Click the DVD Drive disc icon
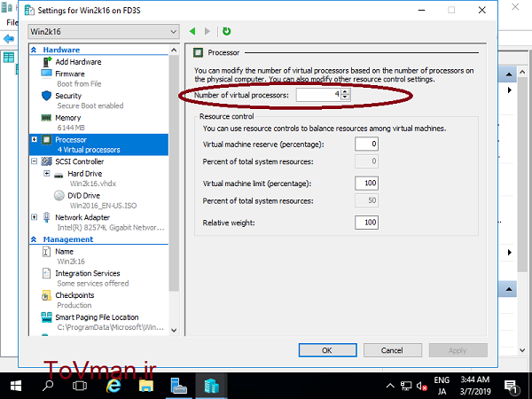The width and height of the screenshot is (532, 399). [59, 195]
